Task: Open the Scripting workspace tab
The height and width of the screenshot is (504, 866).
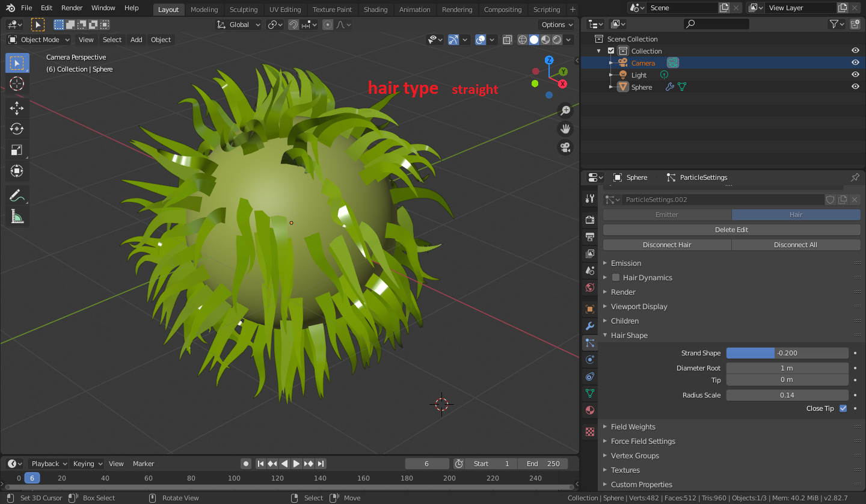Action: (x=547, y=10)
